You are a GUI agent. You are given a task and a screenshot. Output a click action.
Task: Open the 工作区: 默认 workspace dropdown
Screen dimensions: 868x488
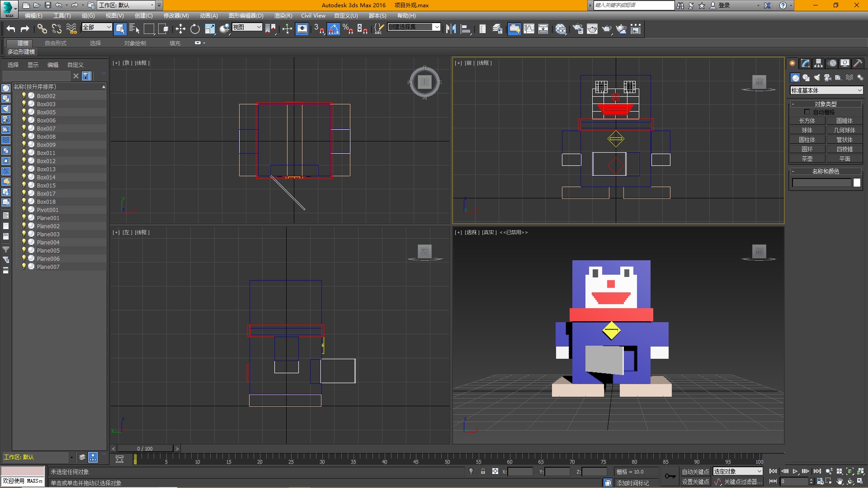coord(127,5)
